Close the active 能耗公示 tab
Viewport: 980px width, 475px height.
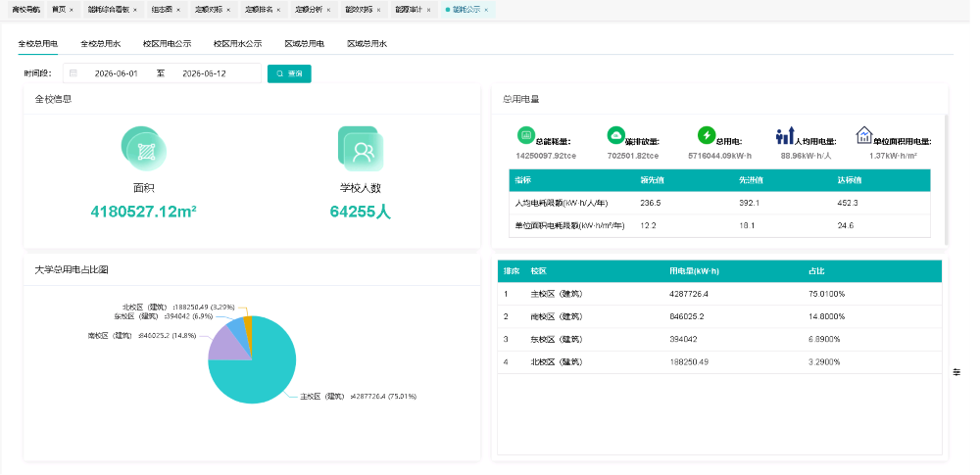486,10
